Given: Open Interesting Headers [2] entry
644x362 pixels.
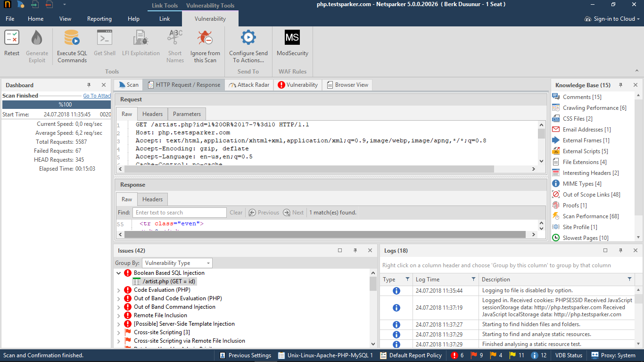Looking at the screenshot, I should (586, 173).
